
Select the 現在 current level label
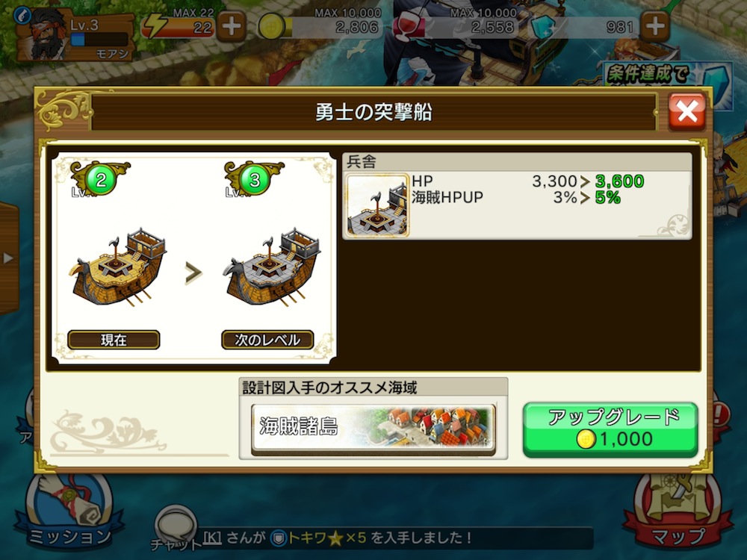coord(114,340)
